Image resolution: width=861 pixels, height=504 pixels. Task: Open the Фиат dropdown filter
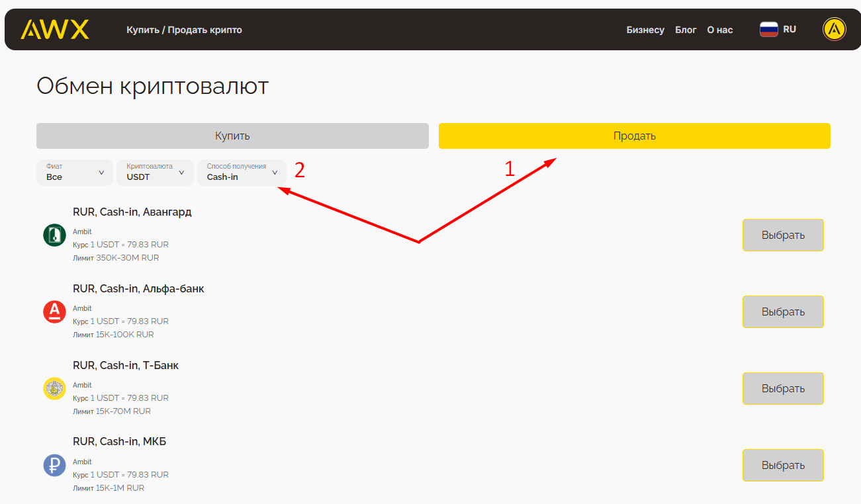click(75, 173)
